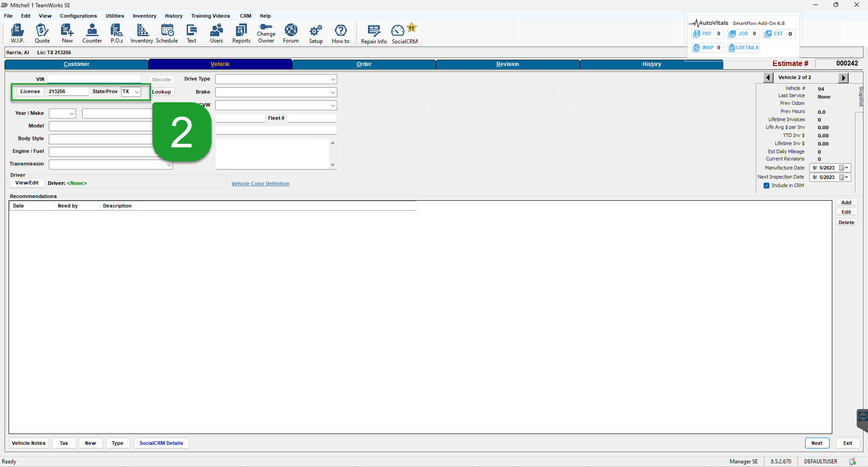868x467 pixels.
Task: Switch to the Order tab
Action: pos(364,64)
